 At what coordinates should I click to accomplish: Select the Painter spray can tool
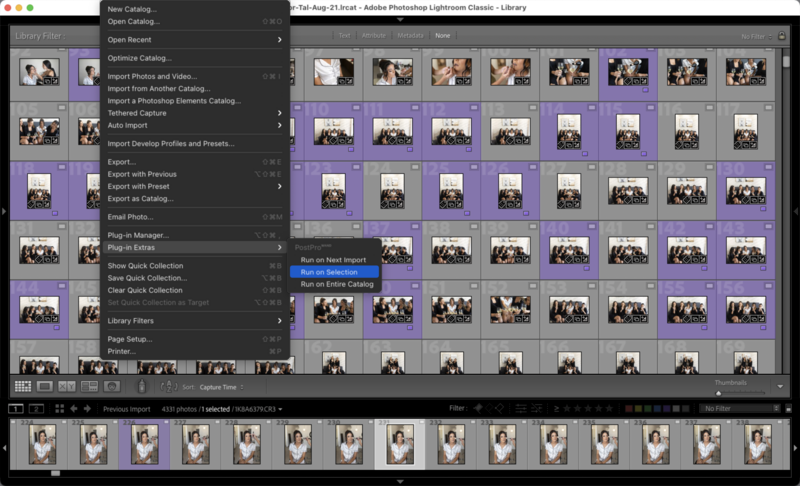[x=142, y=387]
